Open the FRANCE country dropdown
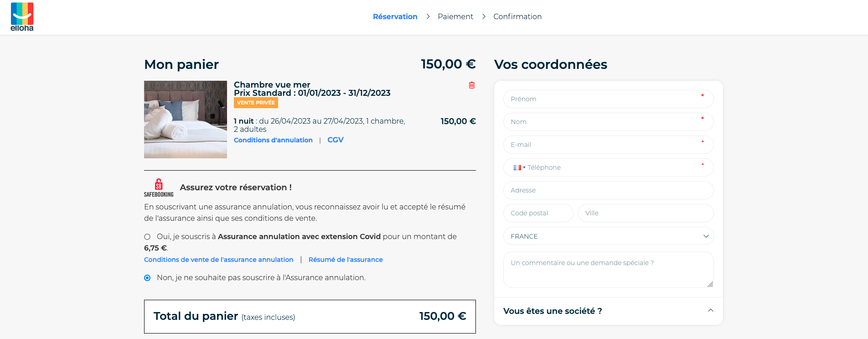The image size is (868, 339). coord(608,236)
